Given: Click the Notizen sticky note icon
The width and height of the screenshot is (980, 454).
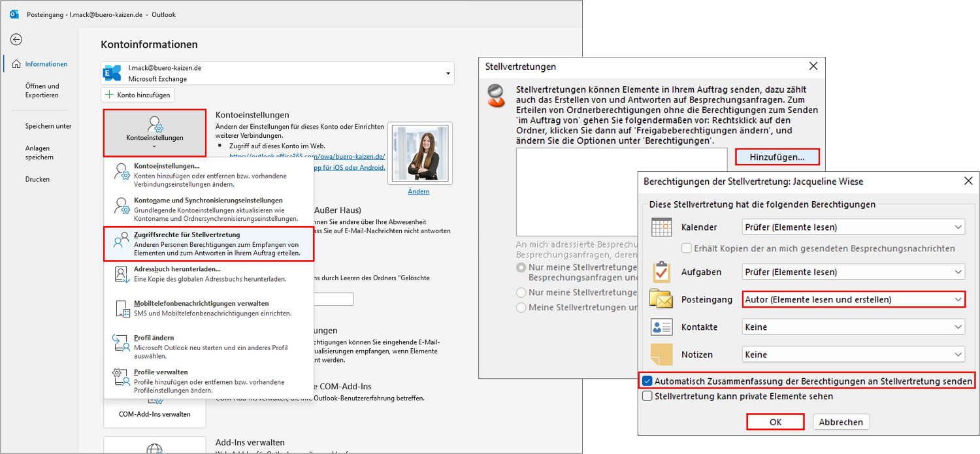Looking at the screenshot, I should tap(662, 354).
